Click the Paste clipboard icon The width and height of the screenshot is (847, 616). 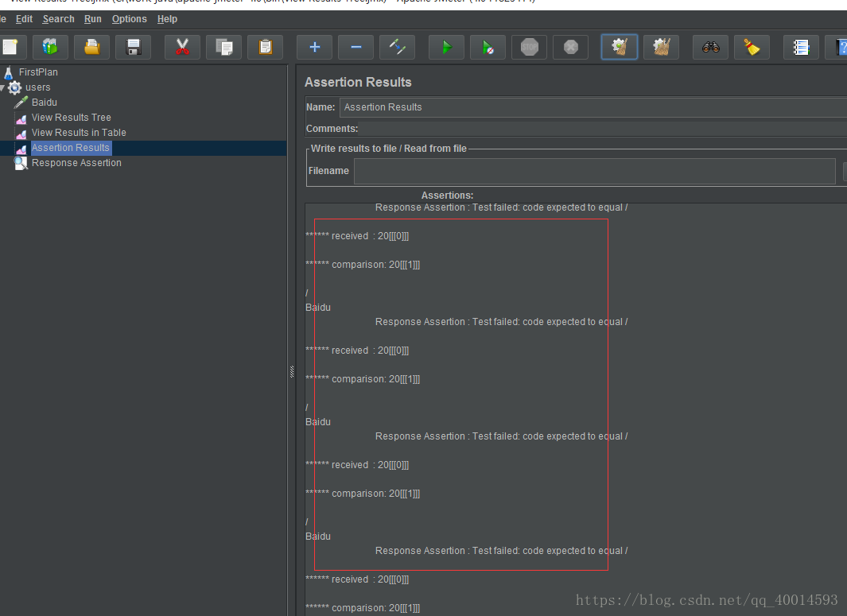coord(265,47)
